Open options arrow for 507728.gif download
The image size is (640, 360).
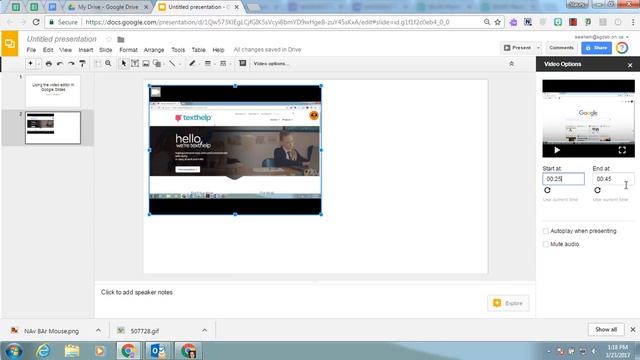tap(204, 331)
